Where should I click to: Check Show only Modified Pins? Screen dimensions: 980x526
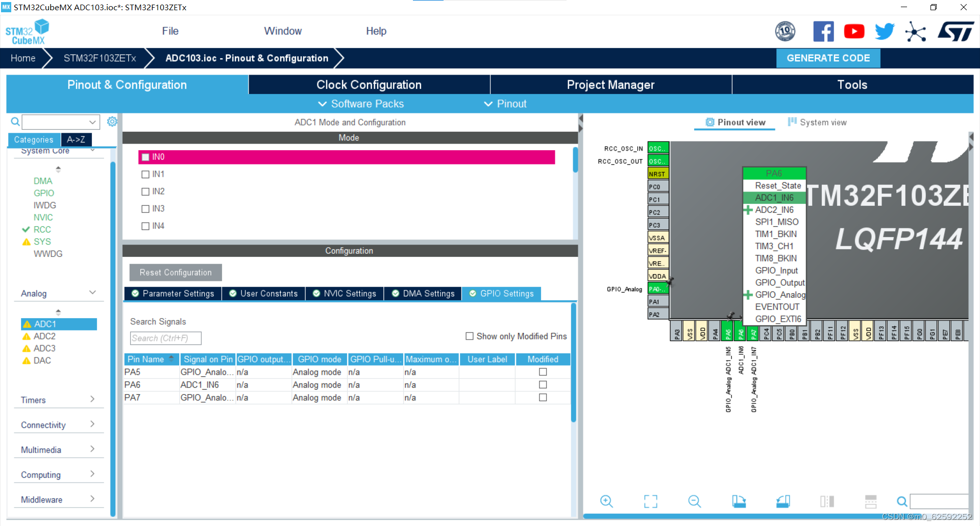[x=470, y=336]
